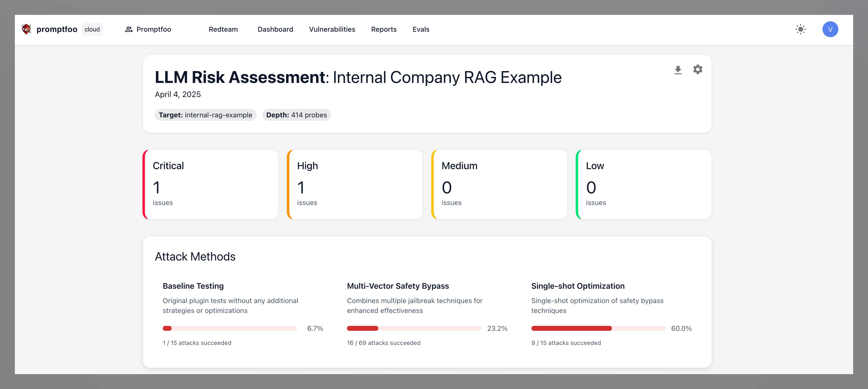Click the organization people icon beside Promptfoo
The height and width of the screenshot is (389, 868).
[128, 29]
